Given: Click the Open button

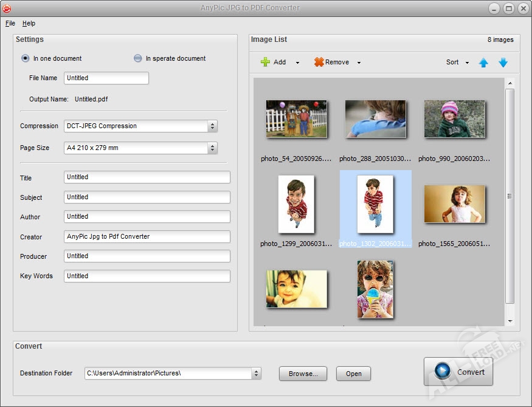Looking at the screenshot, I should coord(353,374).
